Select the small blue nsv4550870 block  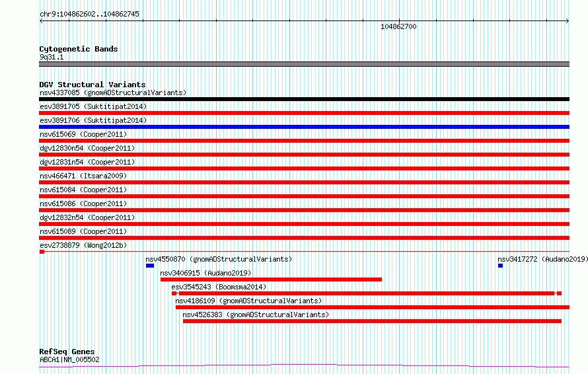pos(150,266)
